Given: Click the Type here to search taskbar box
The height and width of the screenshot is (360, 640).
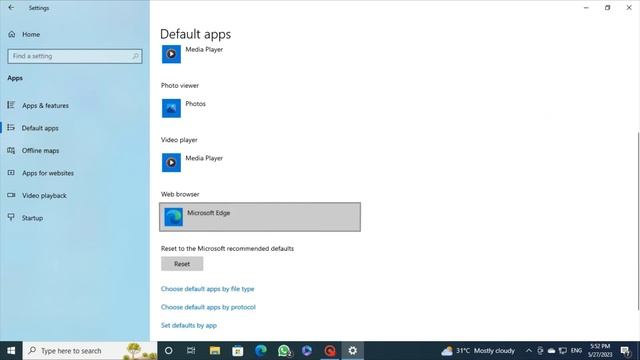Looking at the screenshot, I should (90, 351).
